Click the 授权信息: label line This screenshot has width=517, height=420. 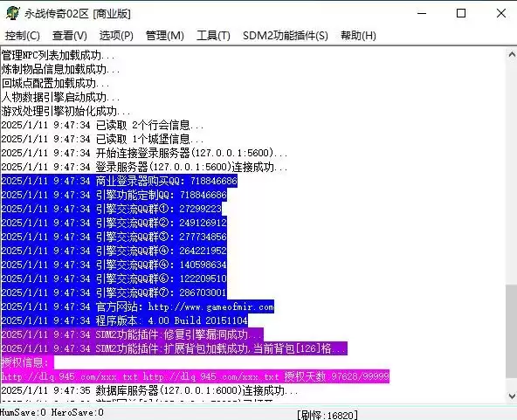tap(28, 362)
